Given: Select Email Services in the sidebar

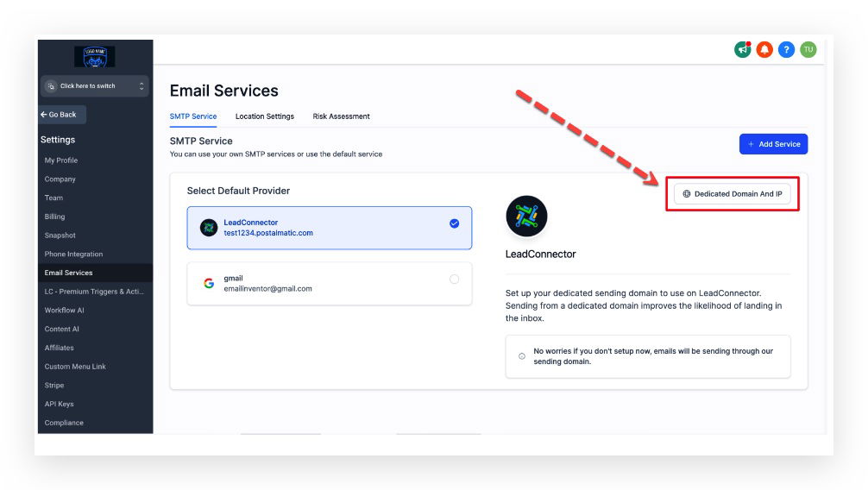Looking at the screenshot, I should click(x=95, y=273).
